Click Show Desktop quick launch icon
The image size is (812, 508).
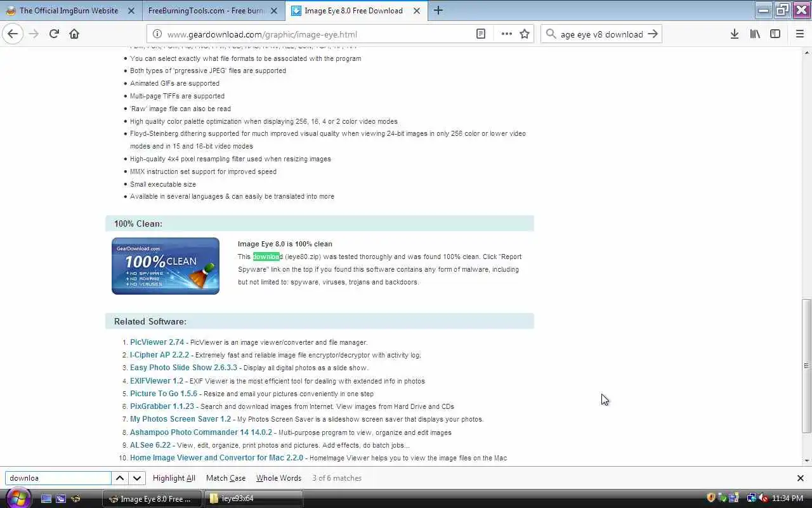tap(46, 498)
